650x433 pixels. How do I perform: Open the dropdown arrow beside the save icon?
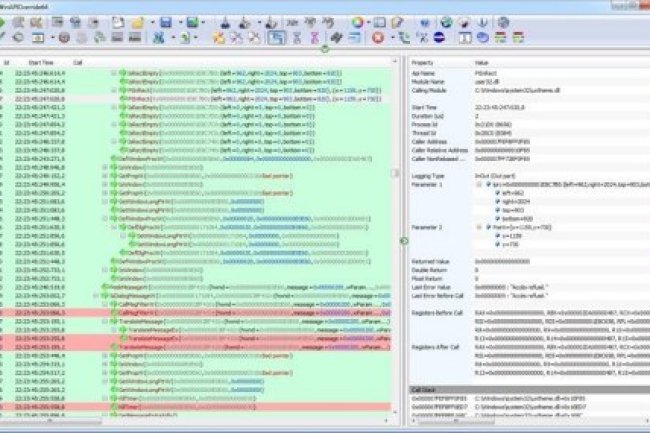tap(178, 21)
